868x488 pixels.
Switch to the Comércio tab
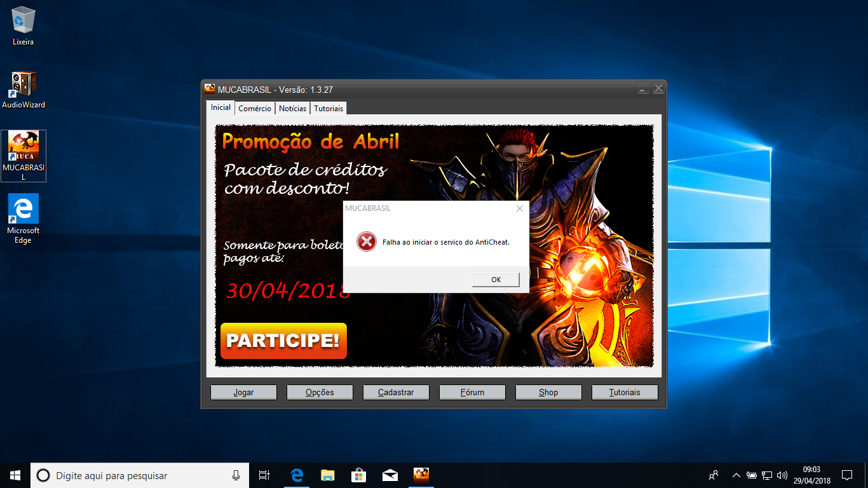tap(255, 109)
